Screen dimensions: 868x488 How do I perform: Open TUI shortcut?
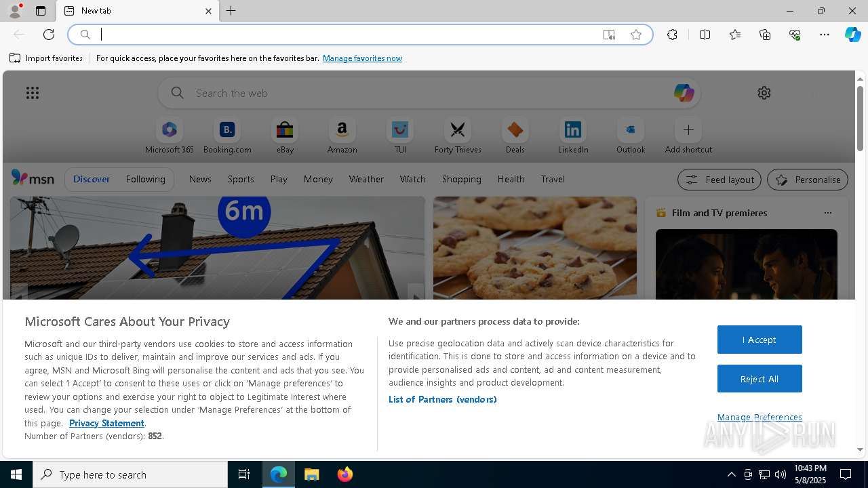click(x=400, y=136)
